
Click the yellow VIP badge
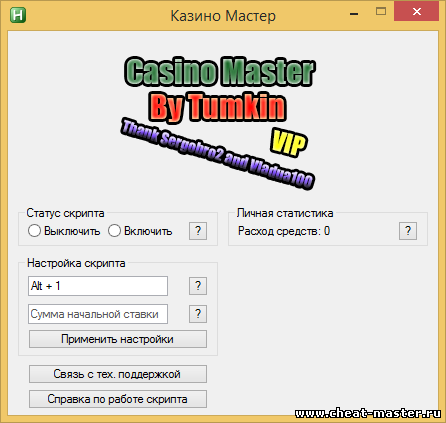(x=289, y=143)
